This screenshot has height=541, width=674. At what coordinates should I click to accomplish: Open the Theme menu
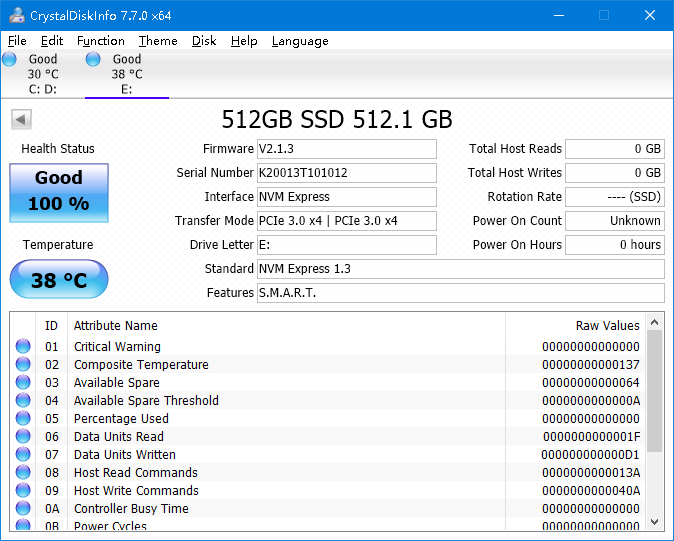coord(158,41)
